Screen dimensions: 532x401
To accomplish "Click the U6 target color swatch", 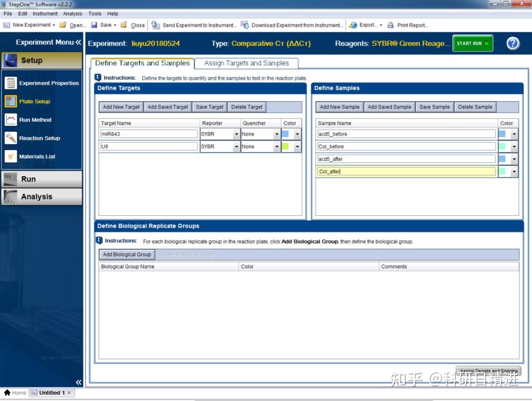I will (x=286, y=147).
